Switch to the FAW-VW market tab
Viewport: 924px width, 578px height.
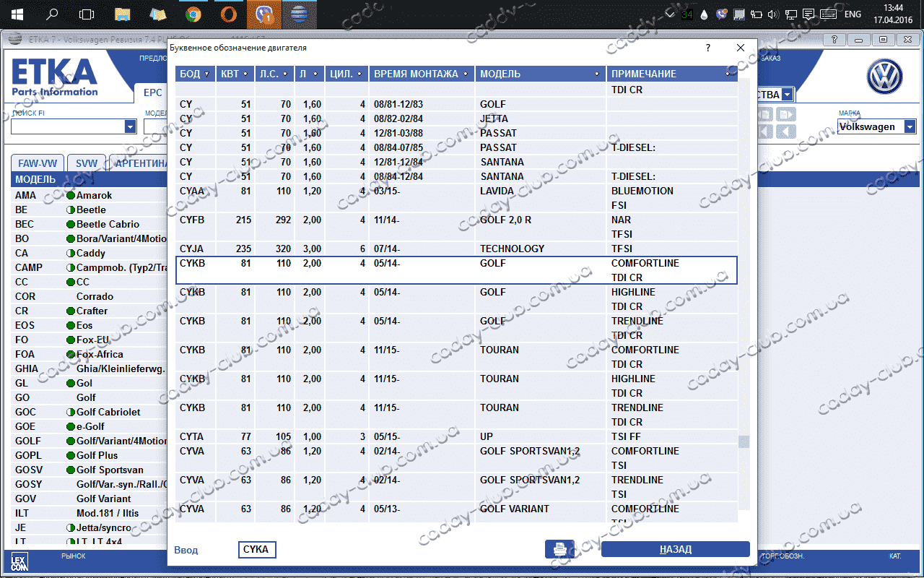38,163
